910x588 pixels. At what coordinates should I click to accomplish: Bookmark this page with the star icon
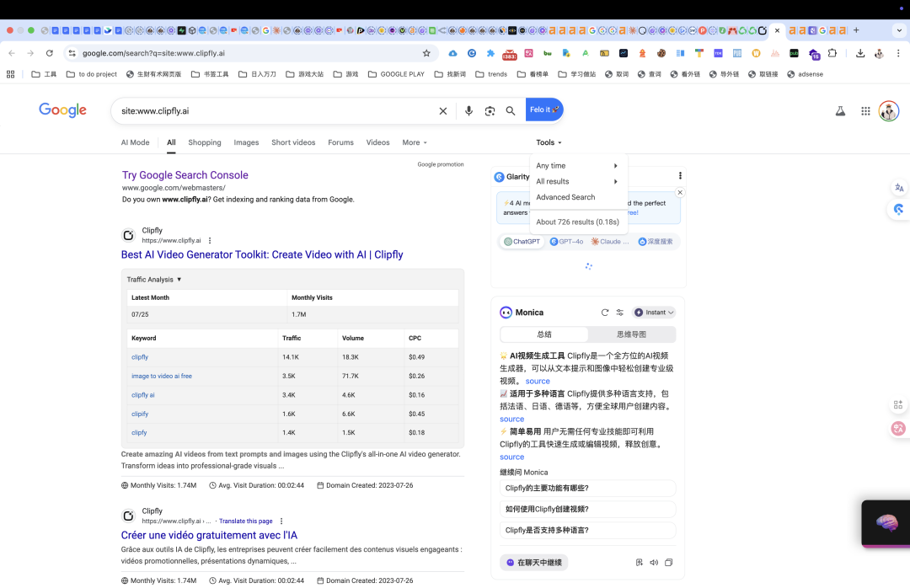pos(426,53)
